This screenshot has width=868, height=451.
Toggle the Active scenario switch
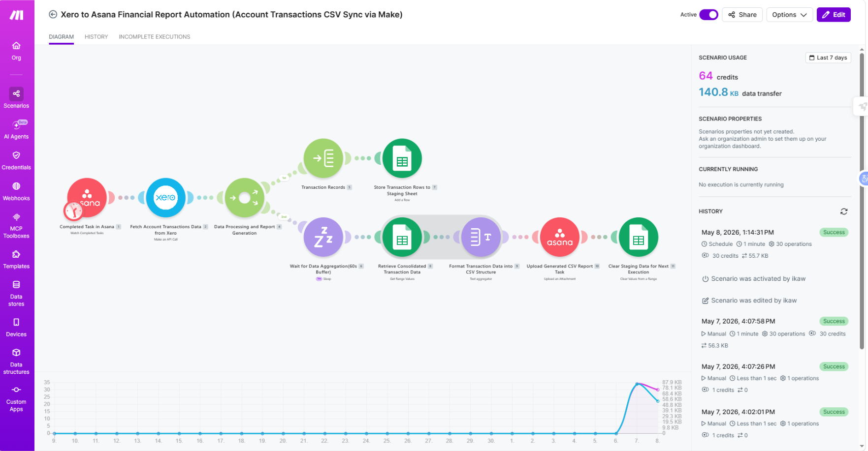click(708, 15)
